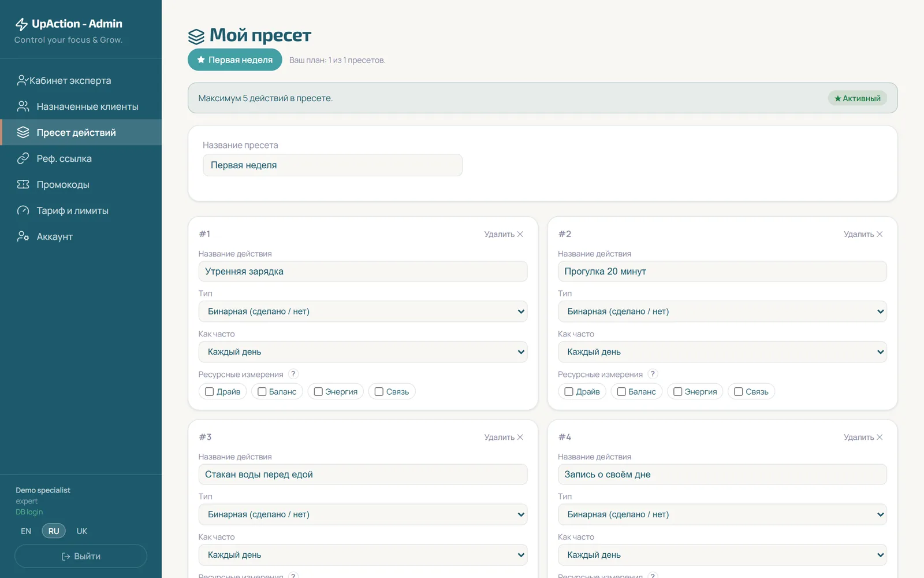
Task: Click the X icon to delete action #2
Action: click(x=880, y=234)
